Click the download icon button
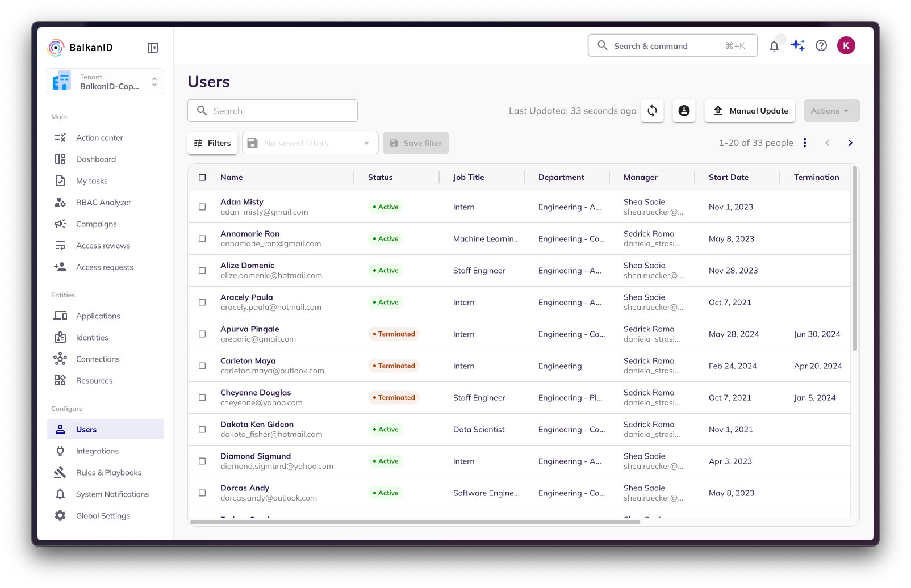The height and width of the screenshot is (588, 911). [684, 111]
